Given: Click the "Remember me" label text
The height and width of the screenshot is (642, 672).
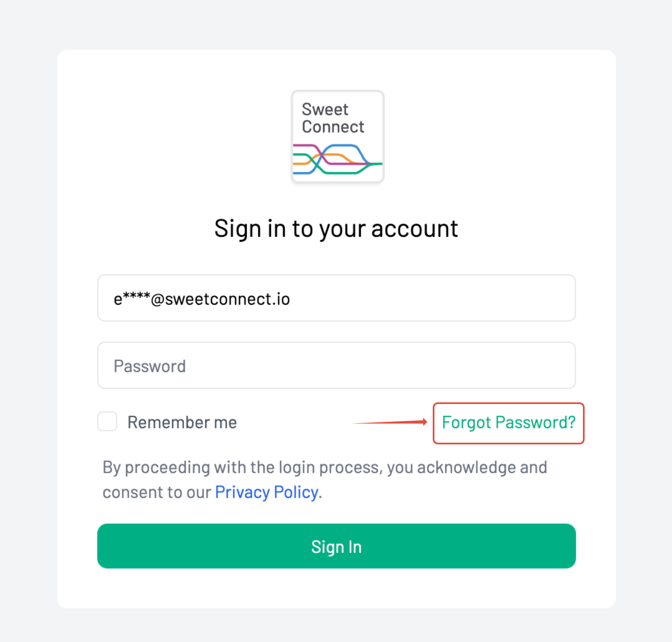Looking at the screenshot, I should click(x=182, y=422).
